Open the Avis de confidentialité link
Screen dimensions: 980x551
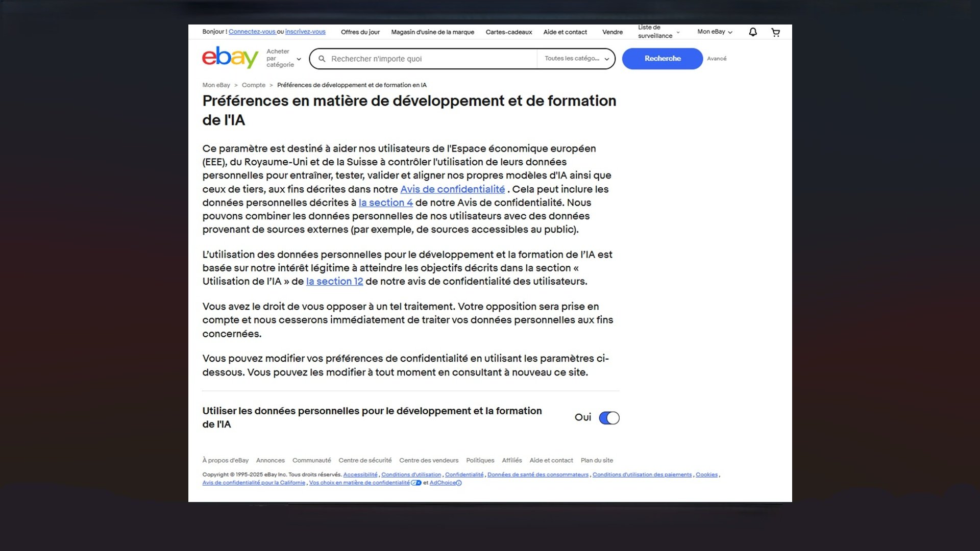point(452,189)
